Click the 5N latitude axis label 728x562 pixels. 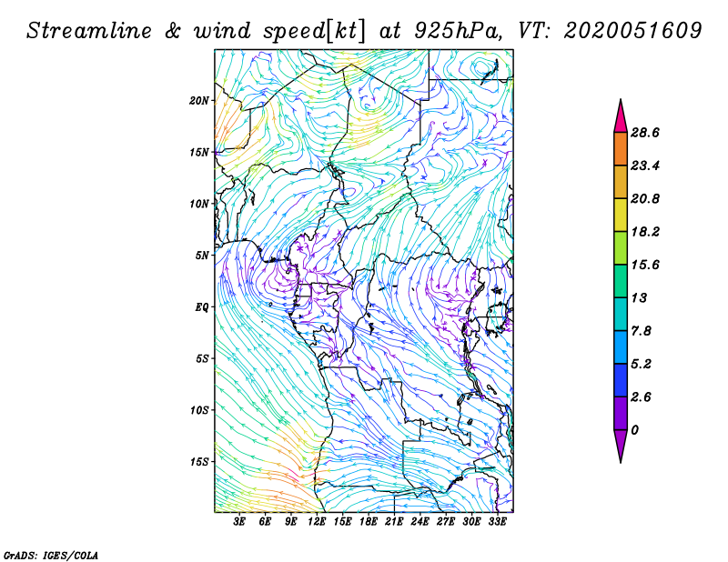(202, 256)
